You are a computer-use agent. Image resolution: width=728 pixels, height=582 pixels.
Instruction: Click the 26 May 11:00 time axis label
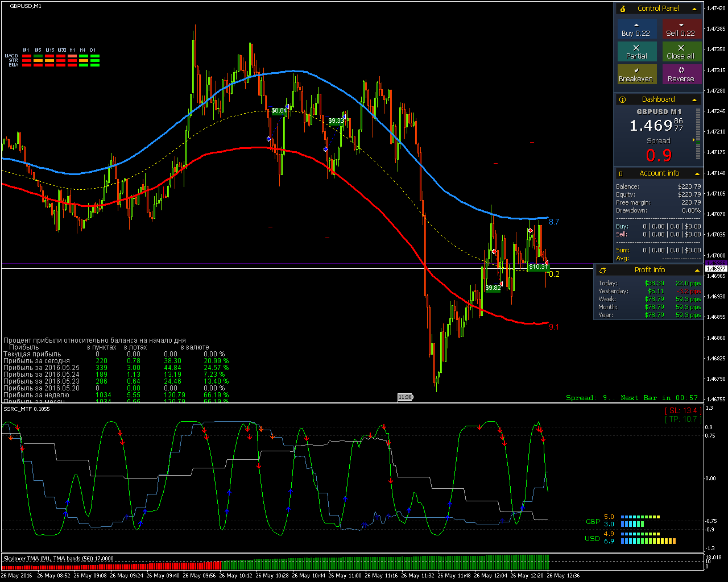point(344,575)
